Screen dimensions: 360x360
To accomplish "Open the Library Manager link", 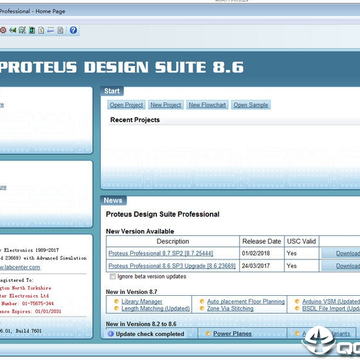I will point(142,302).
